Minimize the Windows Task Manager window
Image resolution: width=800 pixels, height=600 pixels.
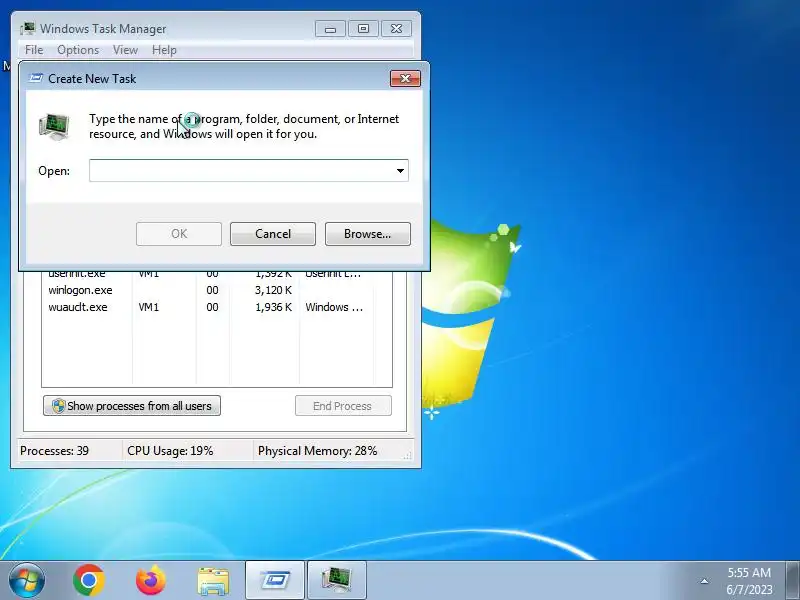[330, 29]
